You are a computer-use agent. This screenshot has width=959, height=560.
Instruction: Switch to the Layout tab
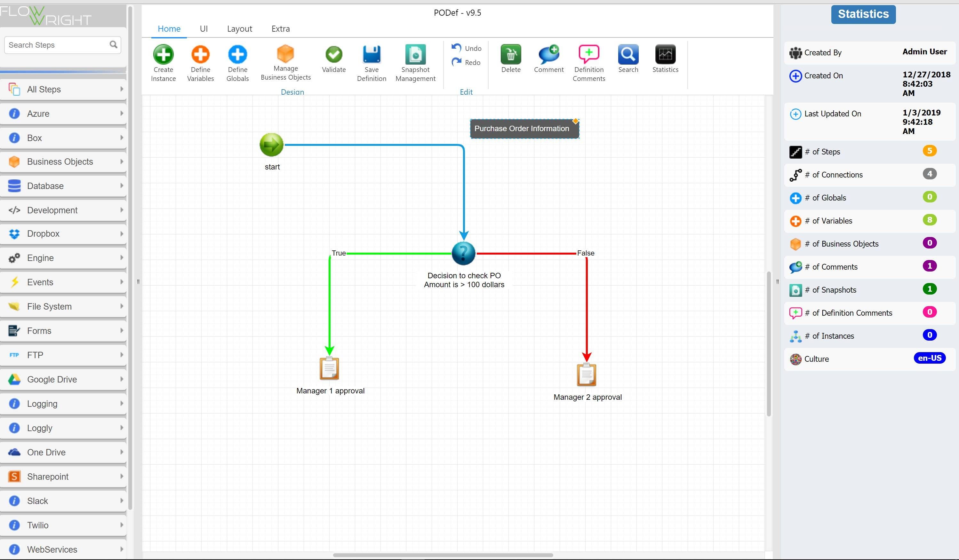[x=239, y=29]
